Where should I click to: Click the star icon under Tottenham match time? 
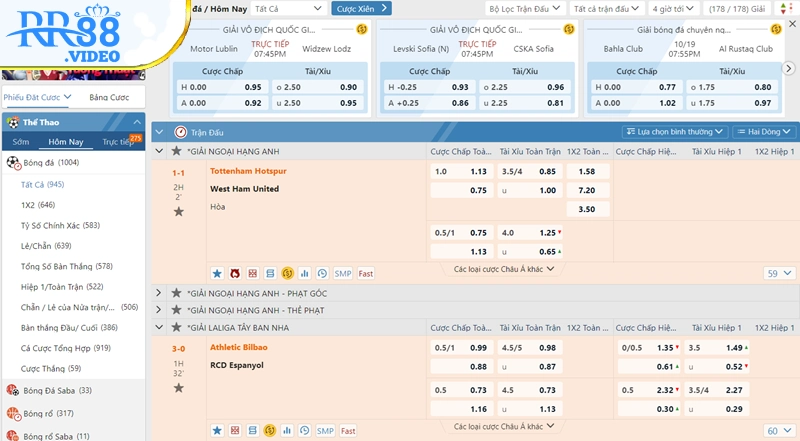pyautogui.click(x=178, y=212)
